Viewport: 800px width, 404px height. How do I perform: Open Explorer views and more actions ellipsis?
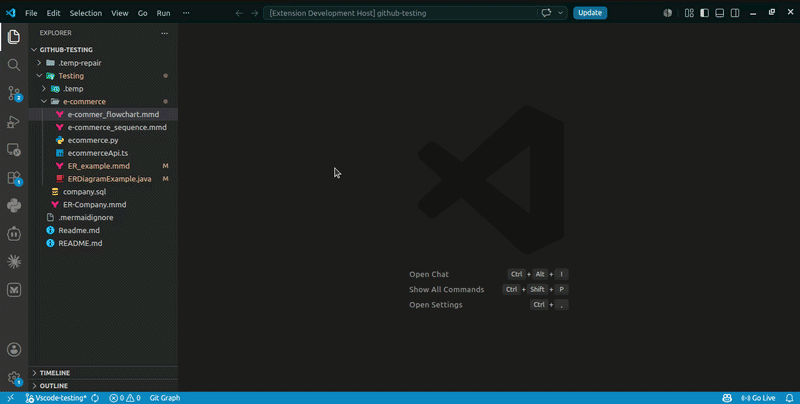164,33
